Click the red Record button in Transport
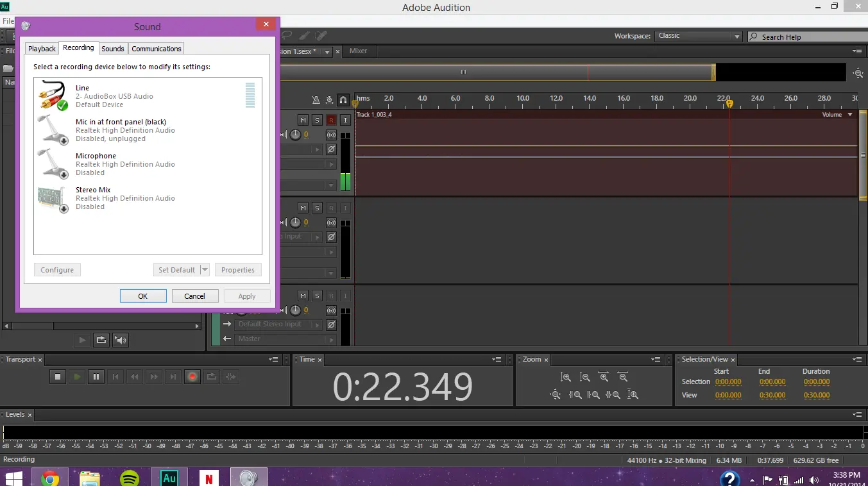Image resolution: width=868 pixels, height=486 pixels. click(x=192, y=377)
